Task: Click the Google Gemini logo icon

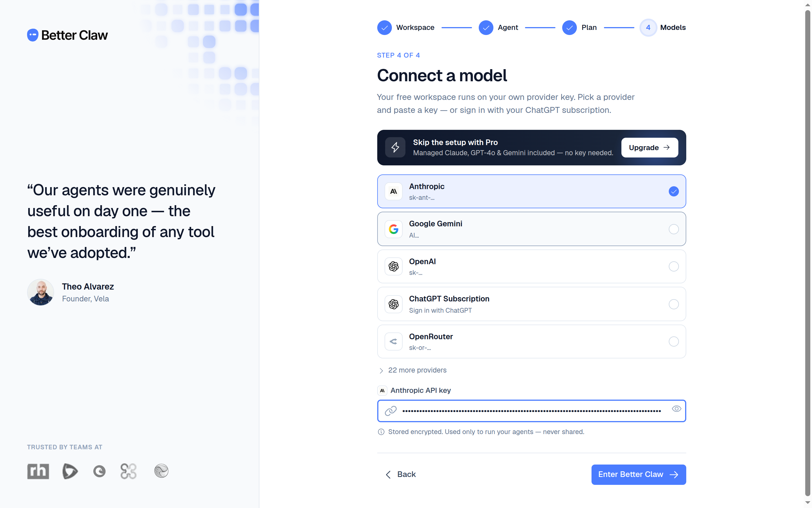Action: click(394, 229)
